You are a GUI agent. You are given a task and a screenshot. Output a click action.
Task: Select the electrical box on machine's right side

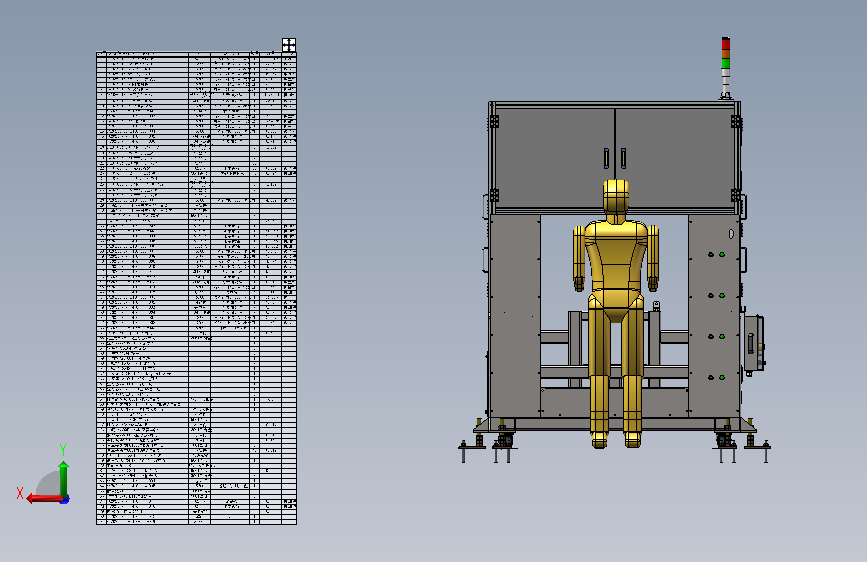pyautogui.click(x=754, y=344)
